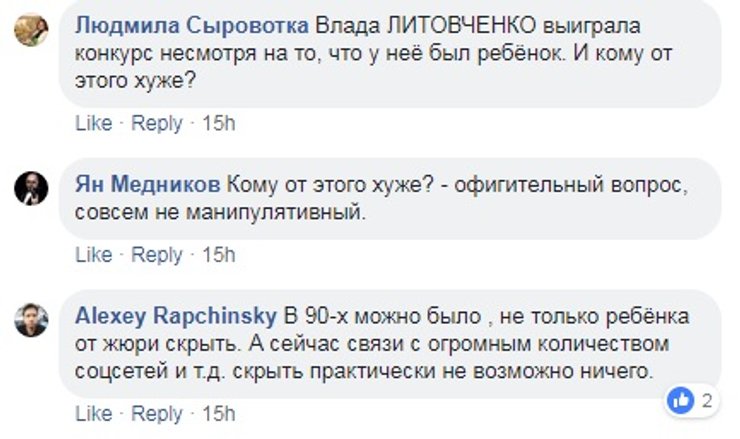This screenshot has width=740, height=439.
Task: Click the 15h timestamp under Ян Медников's comment
Action: tap(217, 255)
